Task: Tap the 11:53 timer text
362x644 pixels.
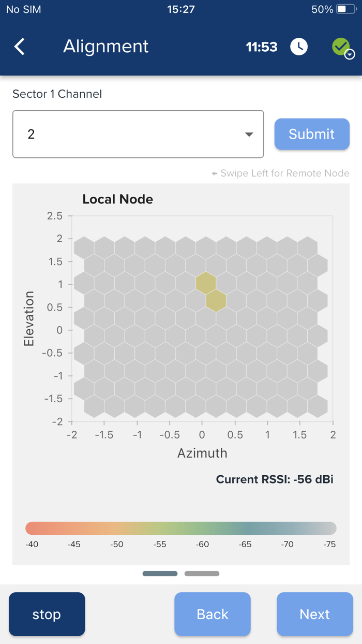Action: click(x=262, y=47)
